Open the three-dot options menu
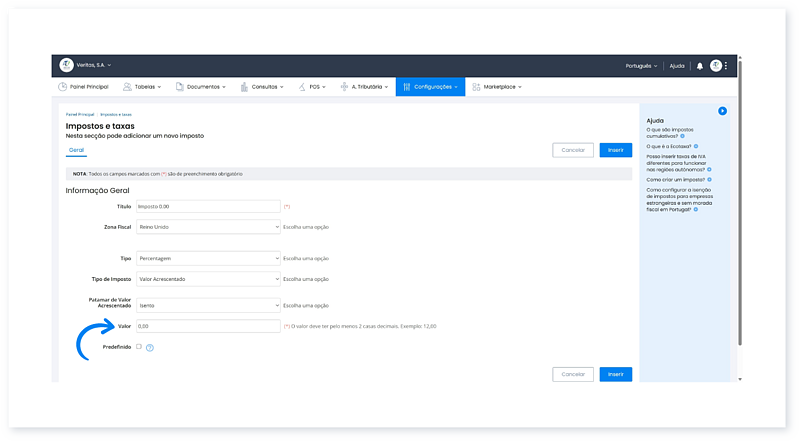Image resolution: width=800 pixels, height=442 pixels. point(726,66)
